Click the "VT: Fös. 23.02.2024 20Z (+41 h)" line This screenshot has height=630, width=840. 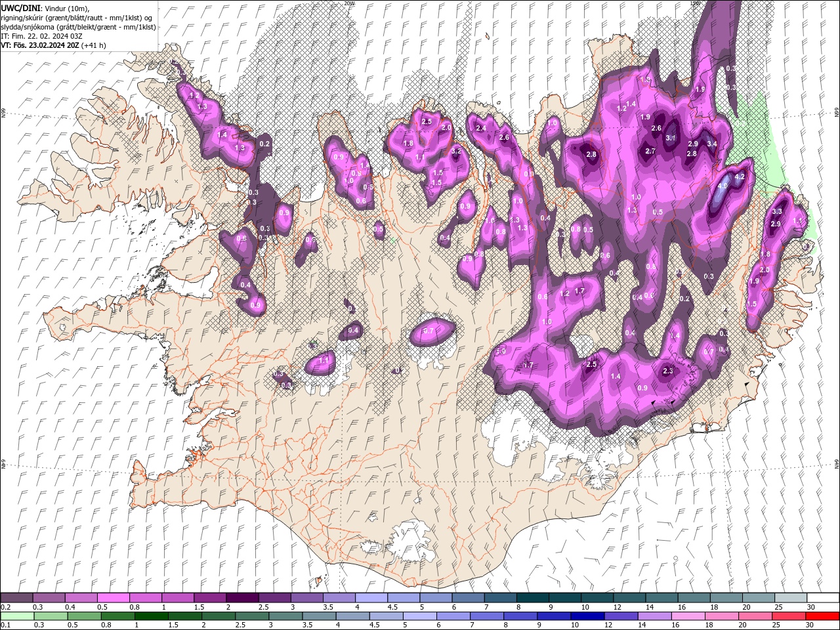point(53,45)
